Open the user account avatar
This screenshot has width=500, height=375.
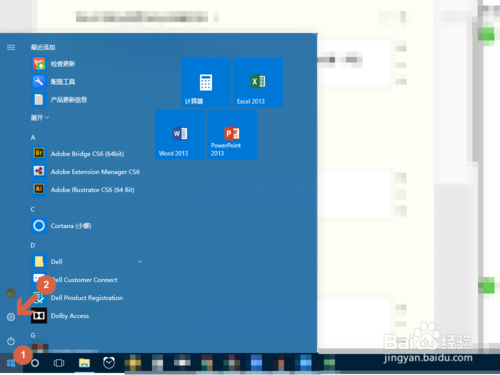[11, 293]
